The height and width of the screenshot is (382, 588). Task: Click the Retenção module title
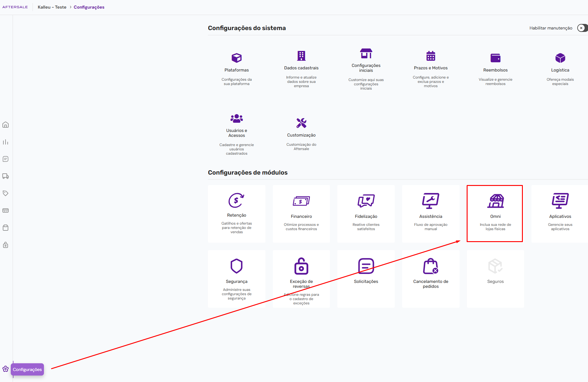tap(237, 215)
